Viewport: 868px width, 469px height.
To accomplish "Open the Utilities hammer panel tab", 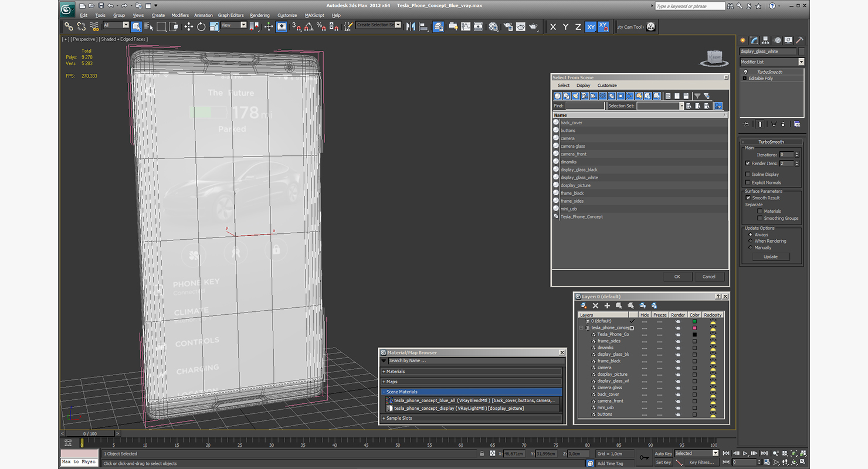I will 799,40.
